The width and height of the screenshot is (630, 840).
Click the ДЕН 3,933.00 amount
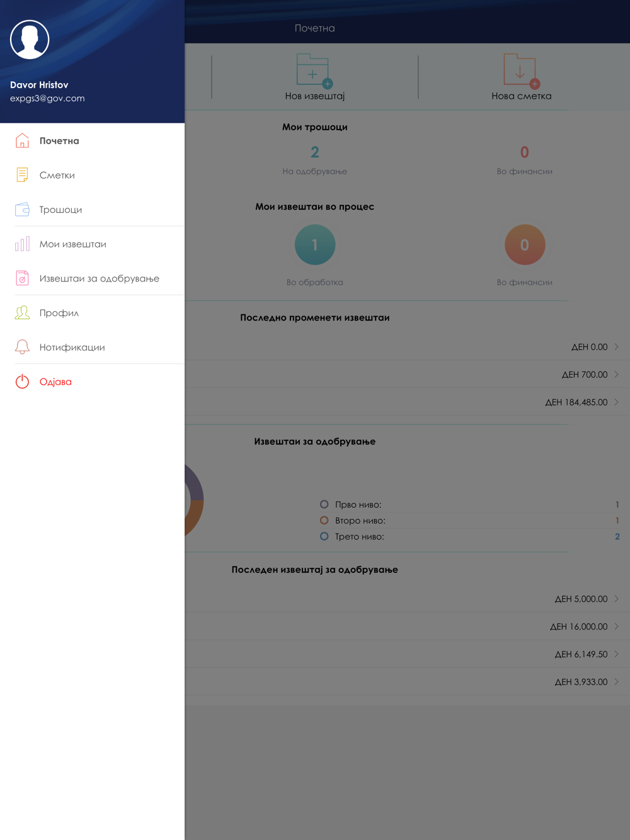click(581, 682)
